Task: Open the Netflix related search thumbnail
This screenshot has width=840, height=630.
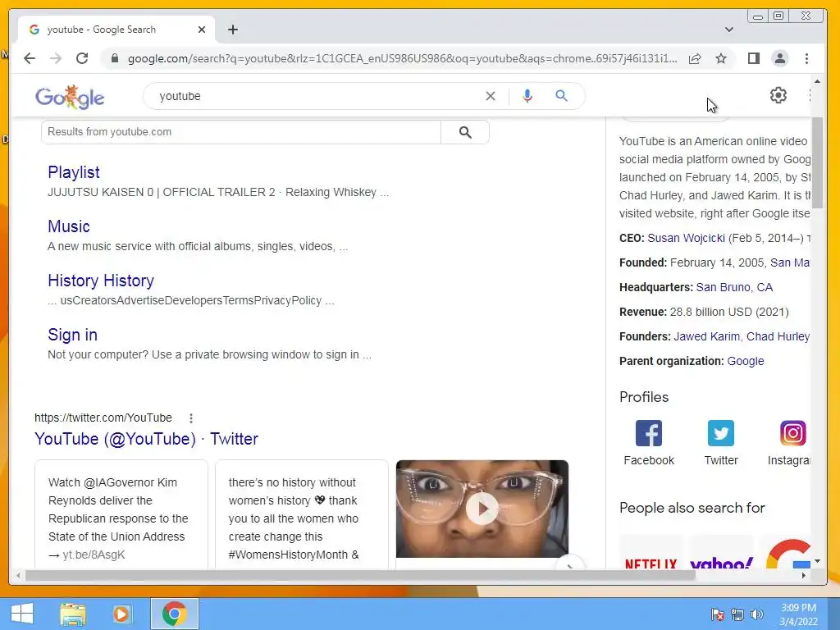Action: pos(651,552)
